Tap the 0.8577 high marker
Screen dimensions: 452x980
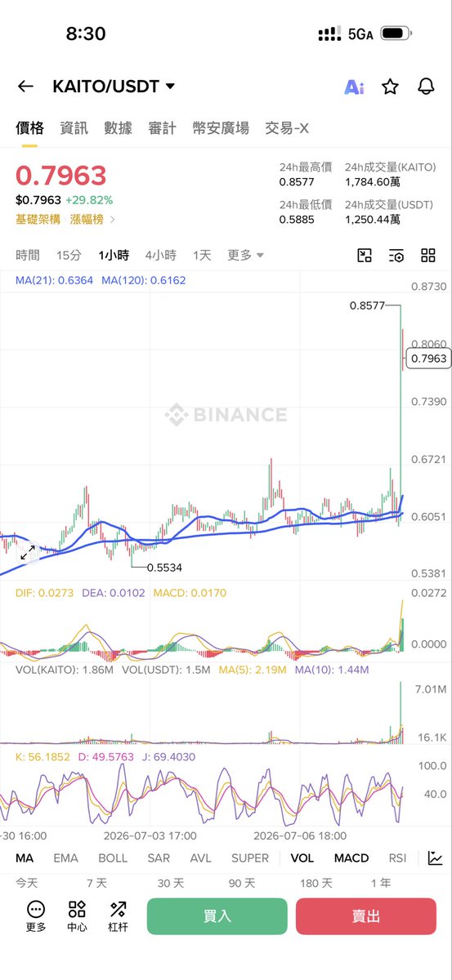[367, 305]
